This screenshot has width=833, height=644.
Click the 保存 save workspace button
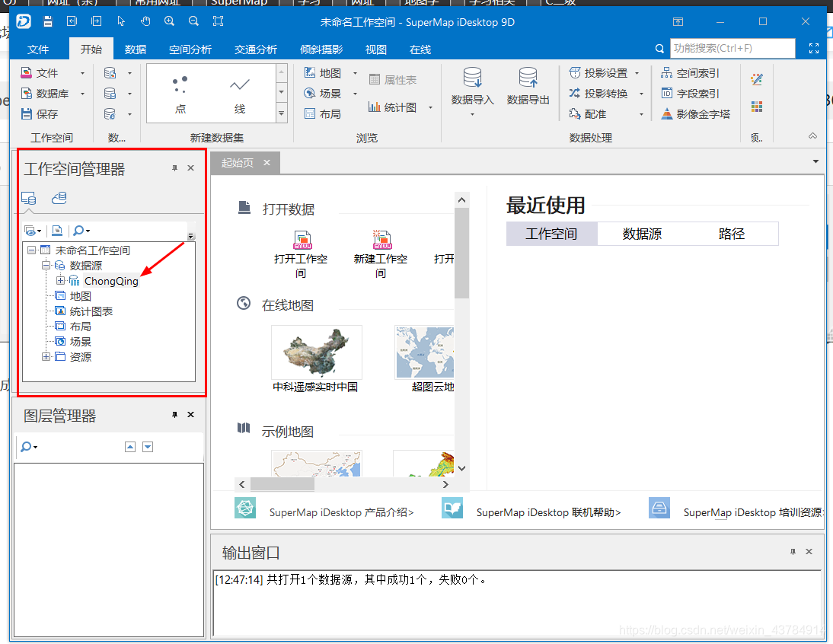click(x=40, y=113)
